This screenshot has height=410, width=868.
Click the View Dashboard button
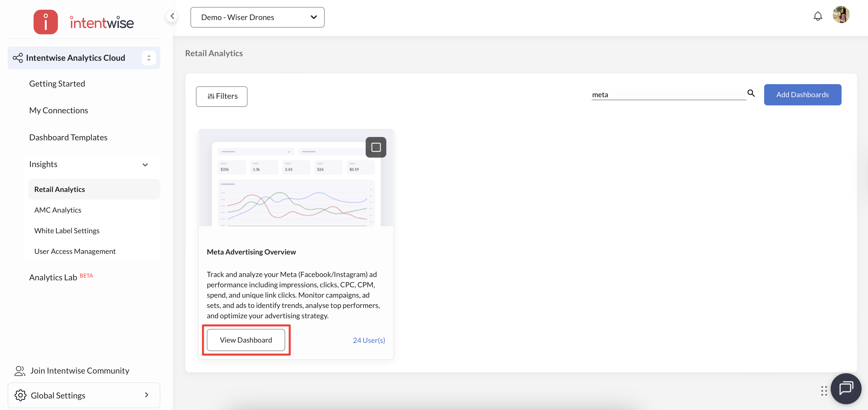coord(246,340)
